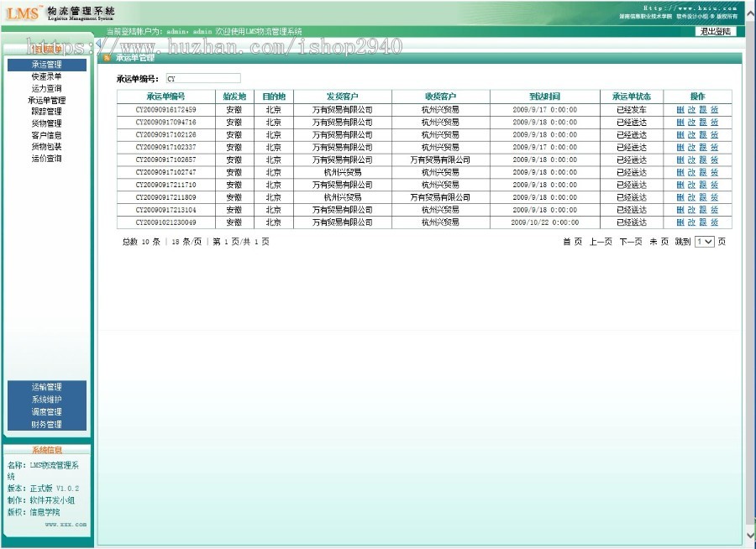756x549 pixels.
Task: Click 跟 for order CY20090917102126
Action: (x=703, y=134)
